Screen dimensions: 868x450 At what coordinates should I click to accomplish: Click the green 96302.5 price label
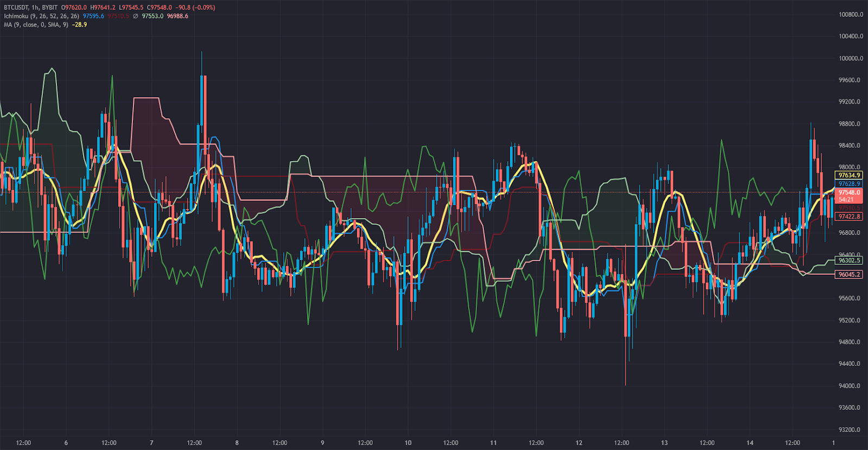(x=849, y=261)
